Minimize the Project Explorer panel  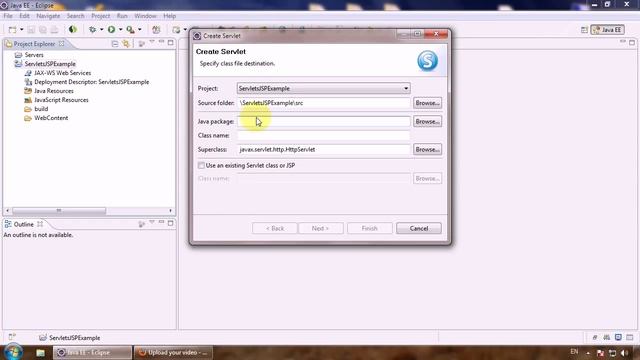click(x=161, y=42)
